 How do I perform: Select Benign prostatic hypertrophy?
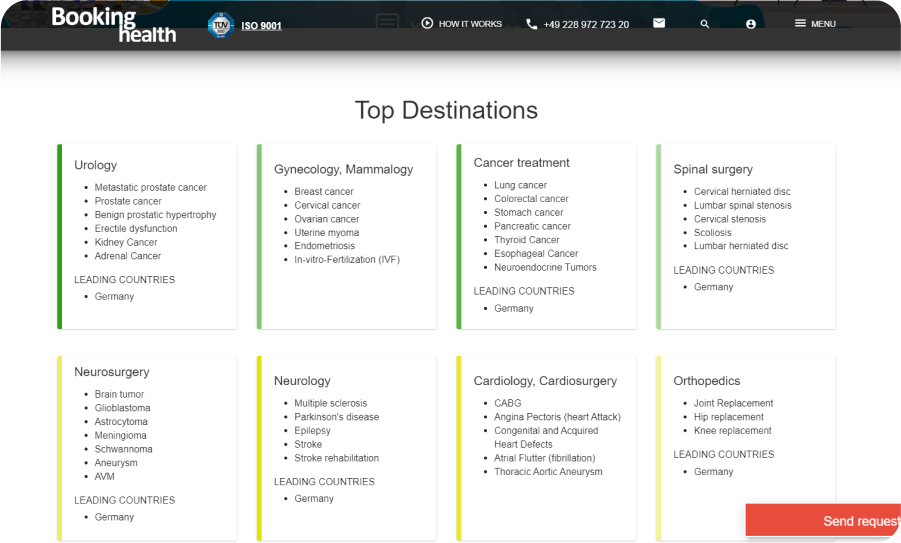(x=156, y=215)
